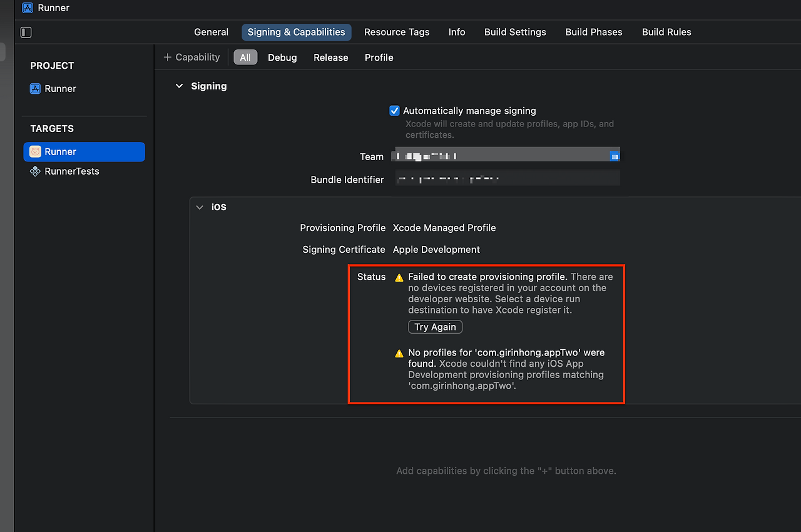Open the Build Rules tab

[x=666, y=32]
